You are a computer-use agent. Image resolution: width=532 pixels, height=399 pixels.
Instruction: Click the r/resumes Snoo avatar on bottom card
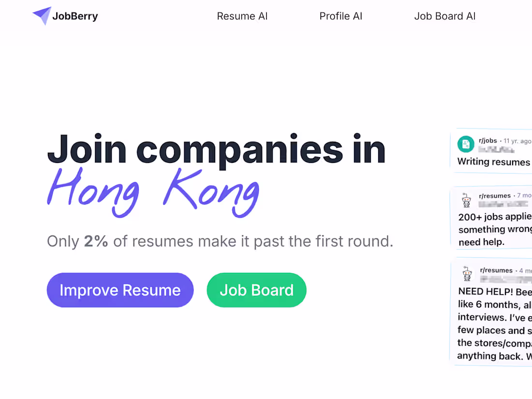pyautogui.click(x=467, y=274)
